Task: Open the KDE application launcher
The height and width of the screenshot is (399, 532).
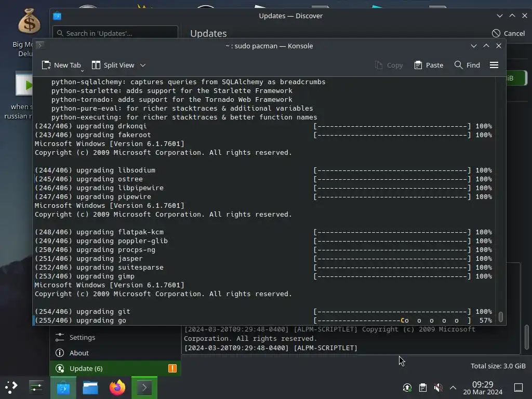Action: coord(11,387)
